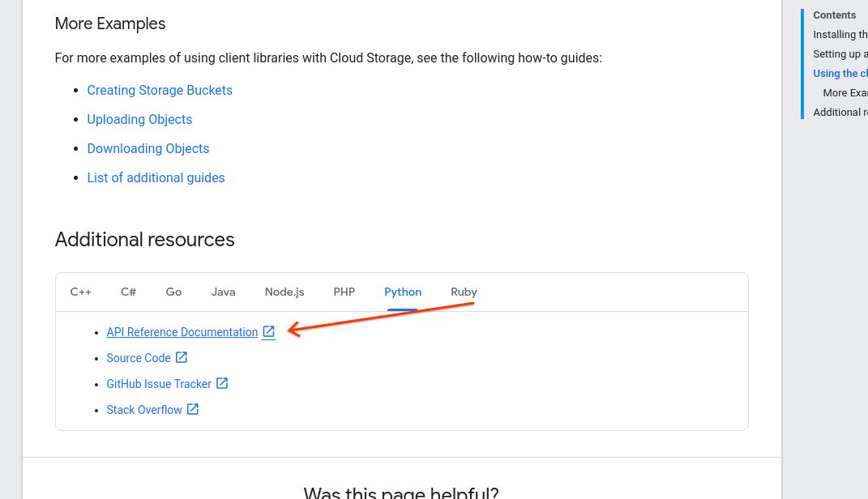The height and width of the screenshot is (499, 868).
Task: Open the Java language tab
Action: pos(223,292)
